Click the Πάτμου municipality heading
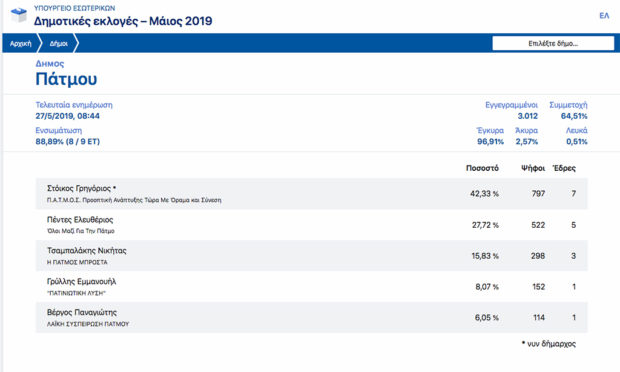 point(66,79)
